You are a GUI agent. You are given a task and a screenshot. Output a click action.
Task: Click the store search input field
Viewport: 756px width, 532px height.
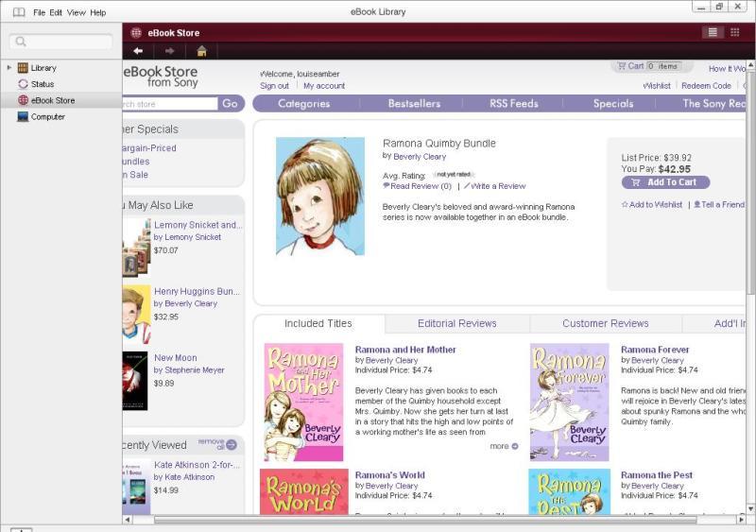(x=170, y=104)
